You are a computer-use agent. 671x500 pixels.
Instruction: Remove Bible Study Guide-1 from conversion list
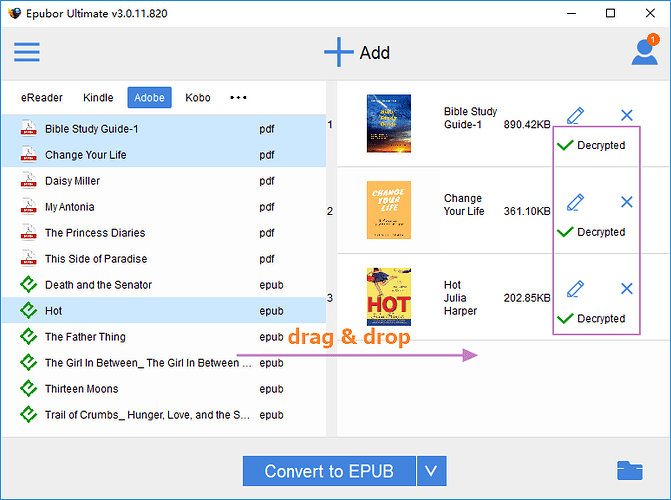[626, 115]
